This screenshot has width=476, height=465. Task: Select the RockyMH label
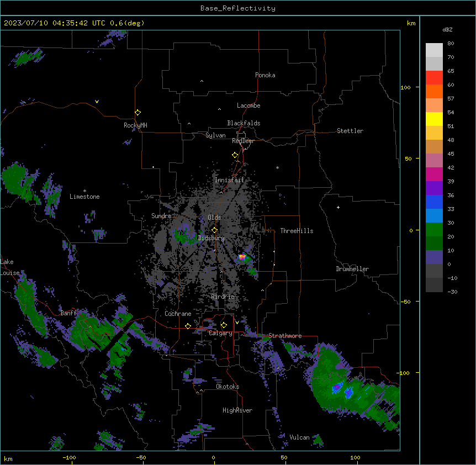coord(135,125)
